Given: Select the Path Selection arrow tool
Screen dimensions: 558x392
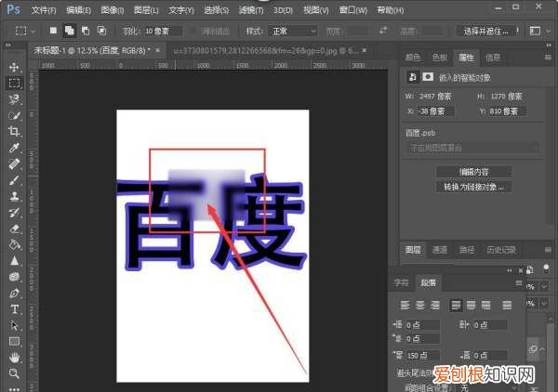Looking at the screenshot, I should (x=14, y=325).
